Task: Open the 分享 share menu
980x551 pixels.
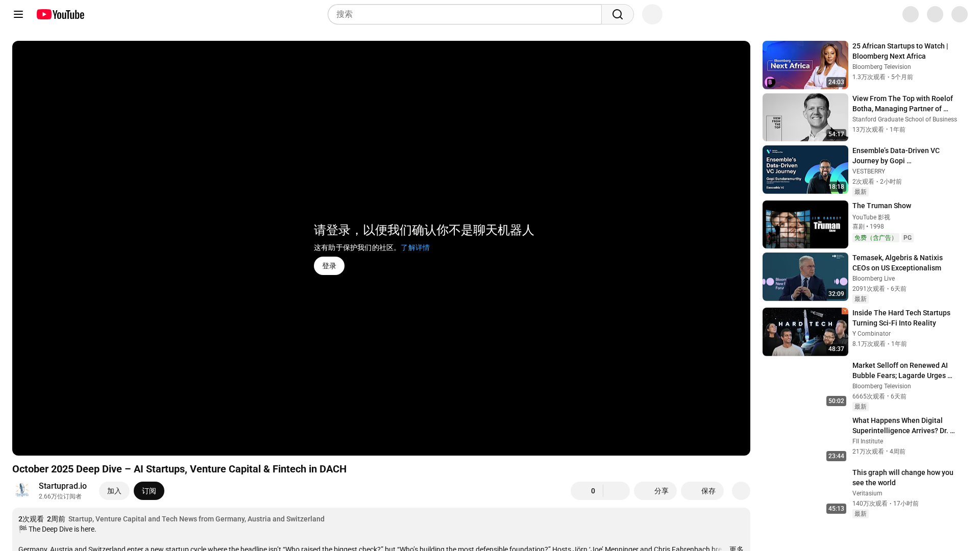Action: click(x=655, y=491)
